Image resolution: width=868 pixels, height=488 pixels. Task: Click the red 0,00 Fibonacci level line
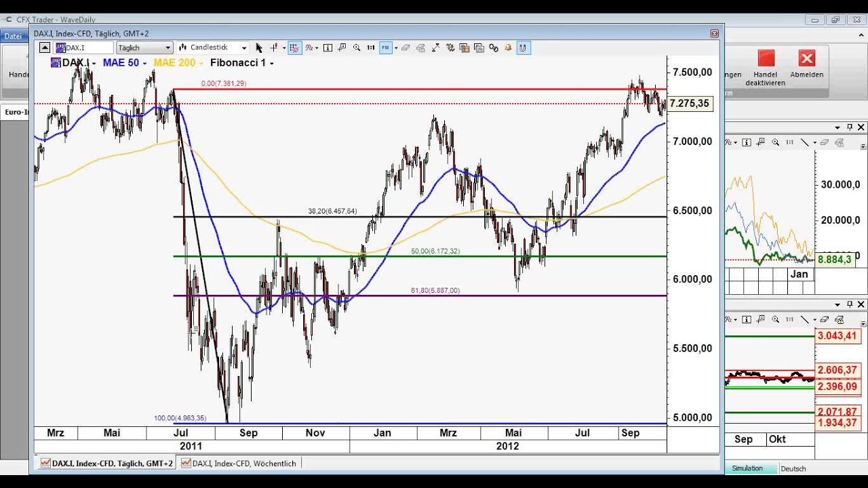[420, 89]
